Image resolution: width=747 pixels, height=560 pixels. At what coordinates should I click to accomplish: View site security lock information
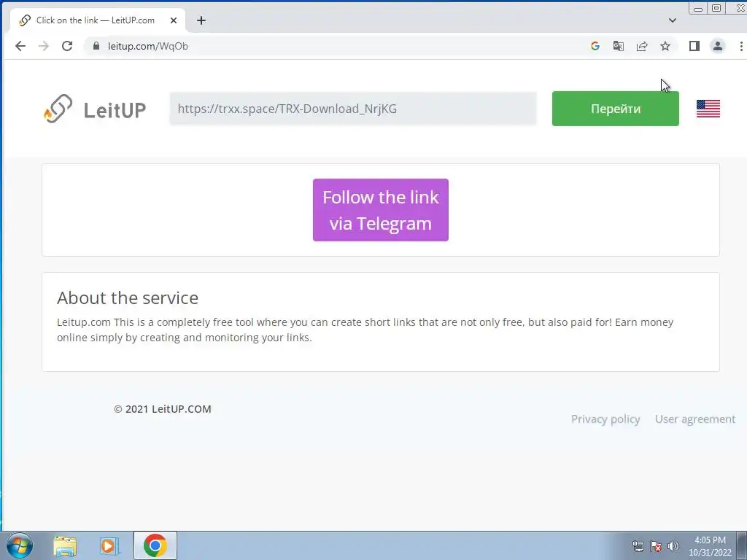[96, 46]
